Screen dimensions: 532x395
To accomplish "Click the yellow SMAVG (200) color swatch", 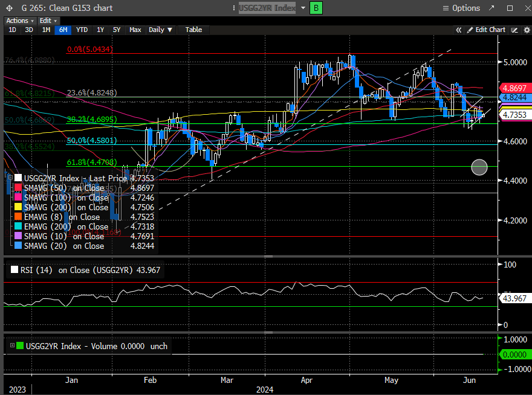I will pyautogui.click(x=18, y=207).
